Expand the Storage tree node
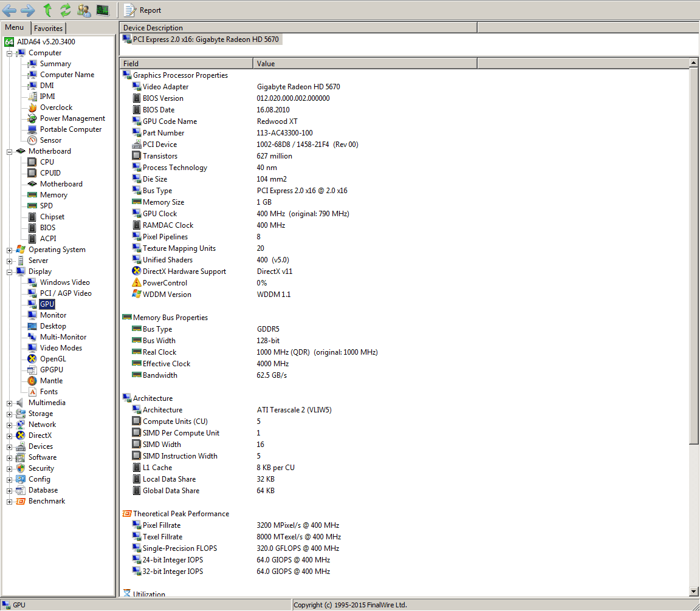 point(10,414)
